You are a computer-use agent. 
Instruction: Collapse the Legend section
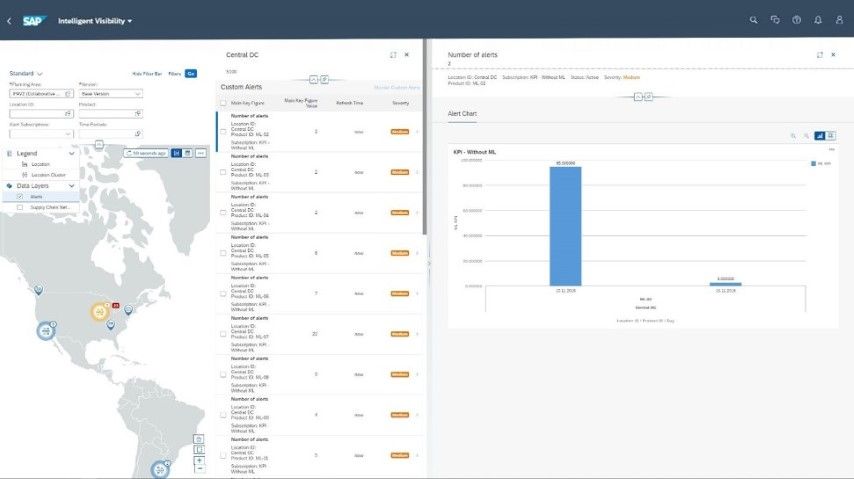(71, 154)
